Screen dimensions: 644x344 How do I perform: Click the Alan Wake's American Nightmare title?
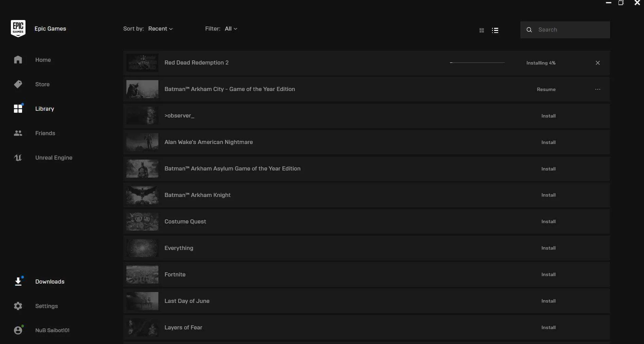(209, 142)
